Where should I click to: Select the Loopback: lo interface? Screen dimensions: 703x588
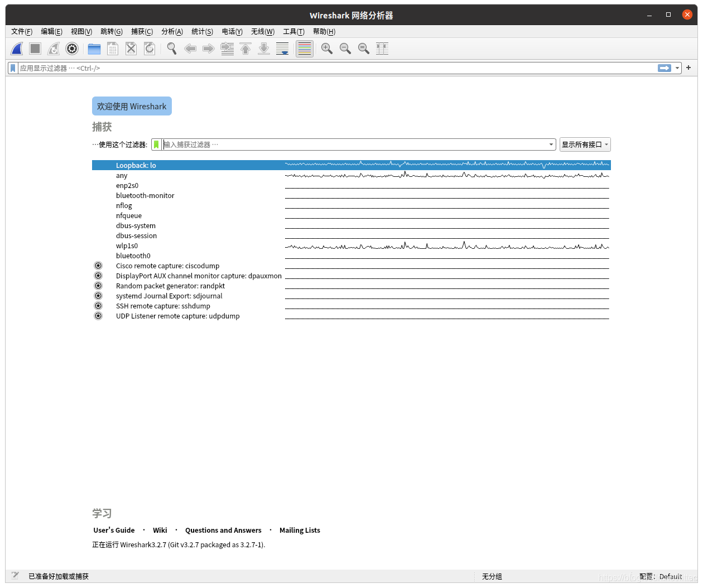click(x=351, y=165)
